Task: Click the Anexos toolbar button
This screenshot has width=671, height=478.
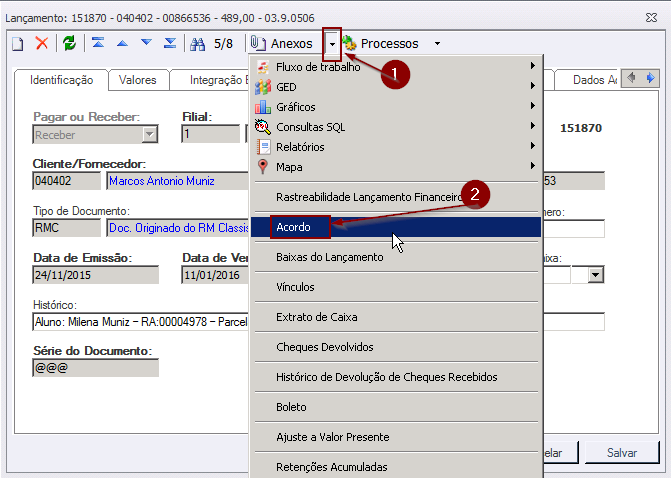Action: click(282, 43)
